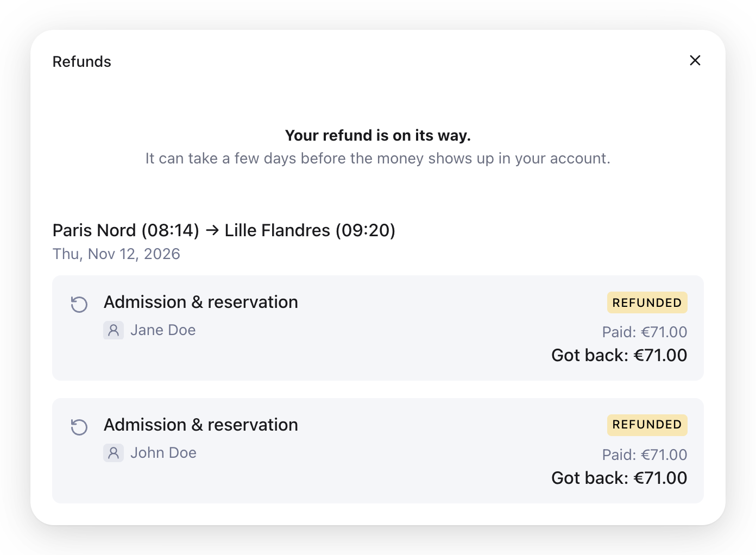Click "Your refund is on its way." heading
The width and height of the screenshot is (756, 555).
(x=378, y=135)
